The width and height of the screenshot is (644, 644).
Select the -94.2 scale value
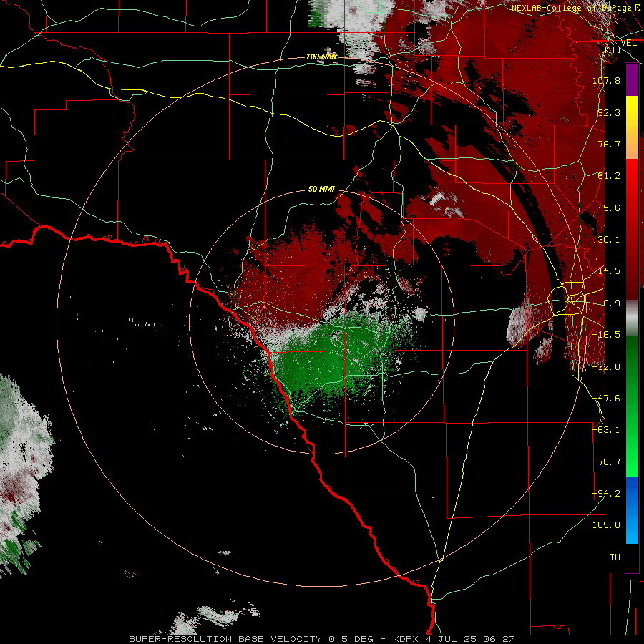(606, 493)
